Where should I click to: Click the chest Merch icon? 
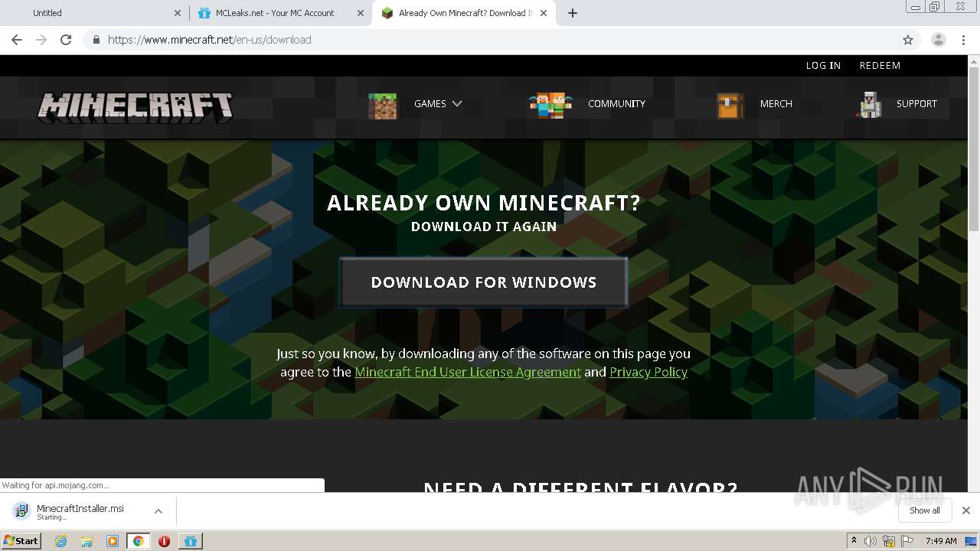pyautogui.click(x=730, y=106)
